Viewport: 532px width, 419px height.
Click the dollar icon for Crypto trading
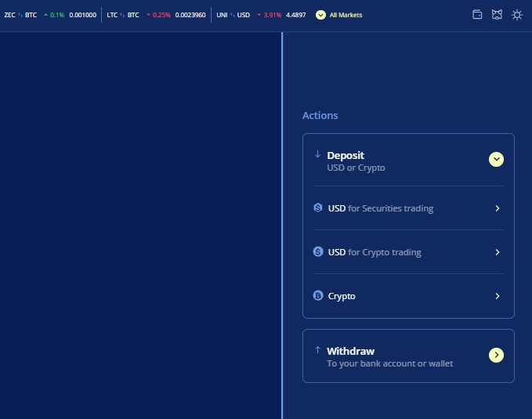[318, 251]
